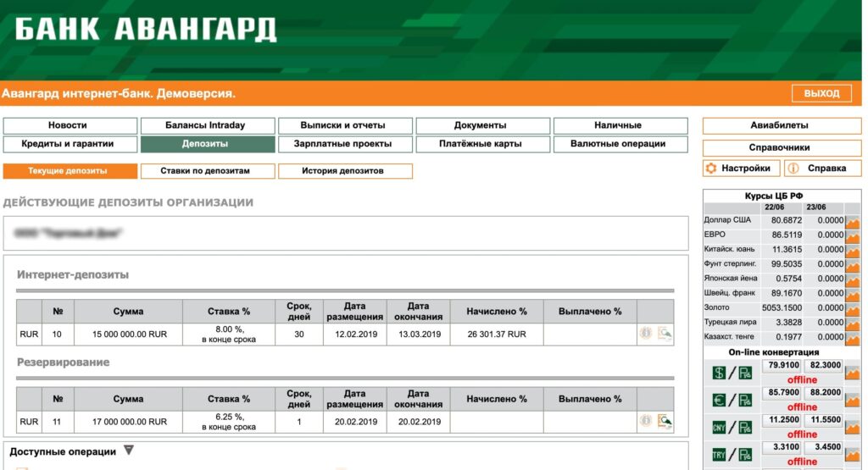Open the Валютные операции tab
The height and width of the screenshot is (470, 868).
click(620, 144)
